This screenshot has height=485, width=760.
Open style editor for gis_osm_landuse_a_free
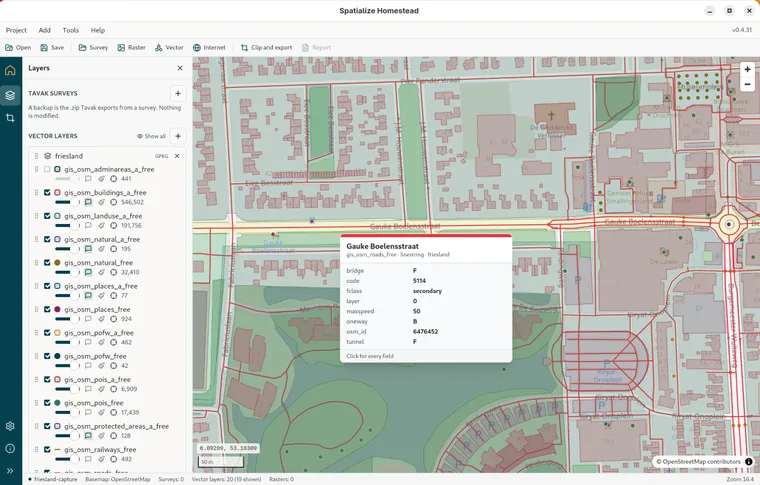(101, 225)
